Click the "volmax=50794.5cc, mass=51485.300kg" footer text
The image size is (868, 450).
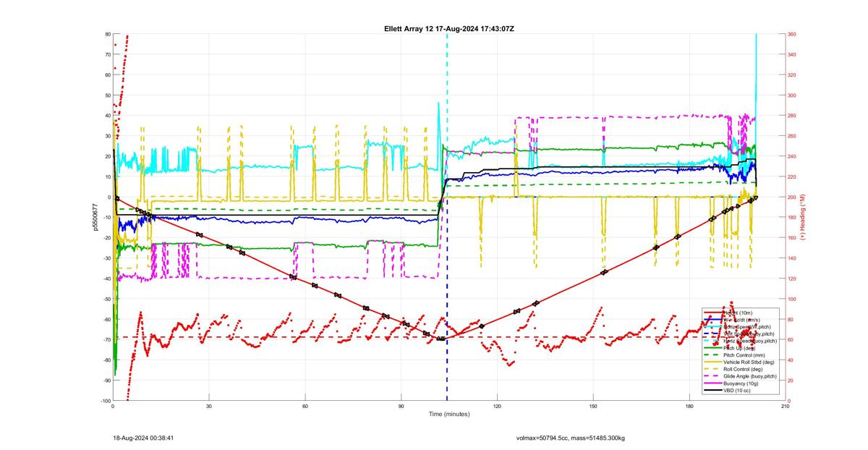[570, 438]
